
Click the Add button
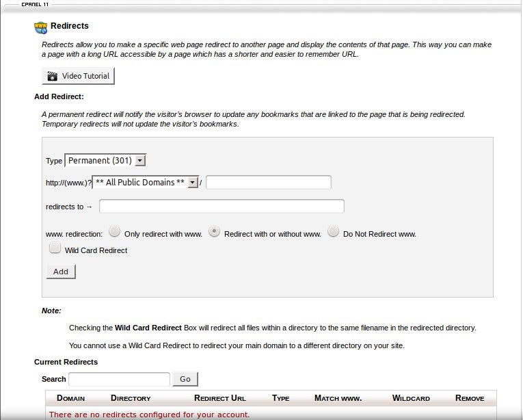[x=61, y=272]
